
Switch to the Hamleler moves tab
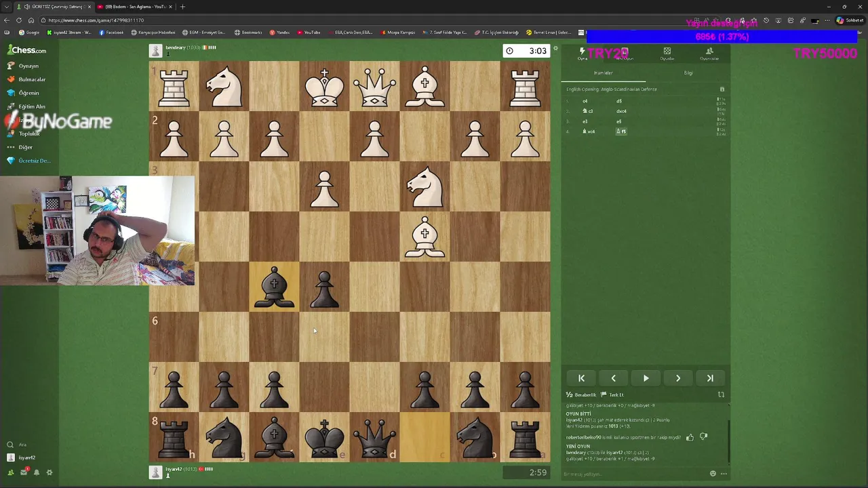click(x=604, y=73)
